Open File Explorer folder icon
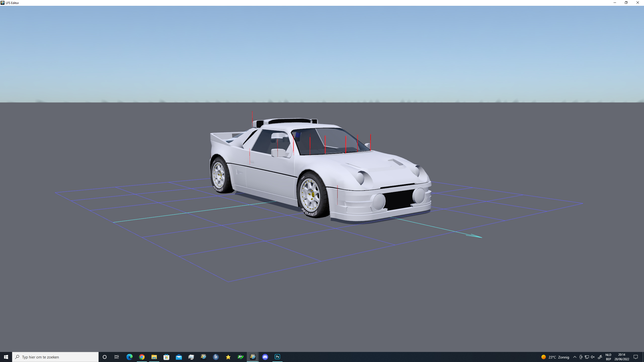The image size is (644, 362). (154, 357)
